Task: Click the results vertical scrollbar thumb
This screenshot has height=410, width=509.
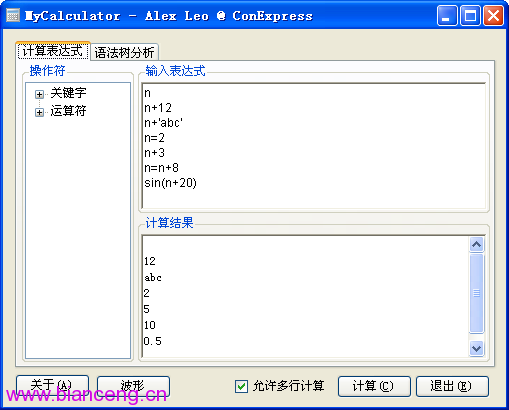Action: (x=476, y=293)
